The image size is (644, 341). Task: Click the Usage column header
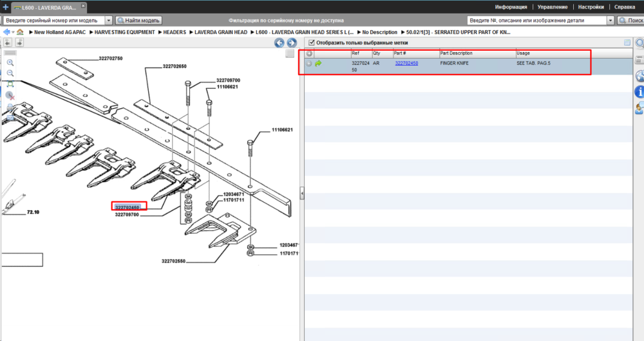tap(553, 53)
